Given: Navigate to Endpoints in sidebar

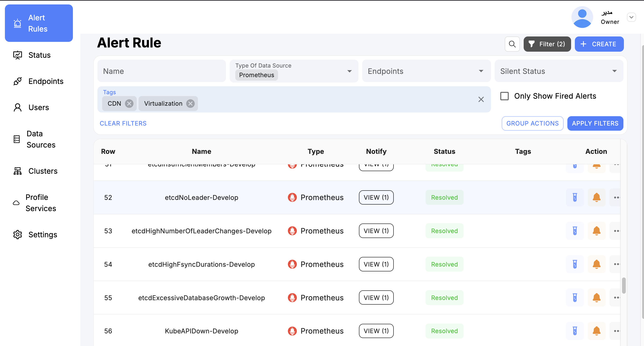Looking at the screenshot, I should [39, 81].
